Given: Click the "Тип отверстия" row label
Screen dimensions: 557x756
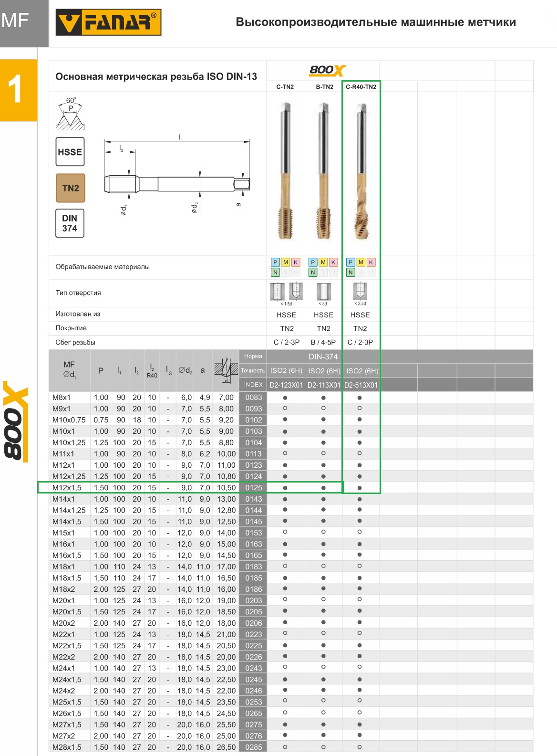Looking at the screenshot, I should [78, 293].
